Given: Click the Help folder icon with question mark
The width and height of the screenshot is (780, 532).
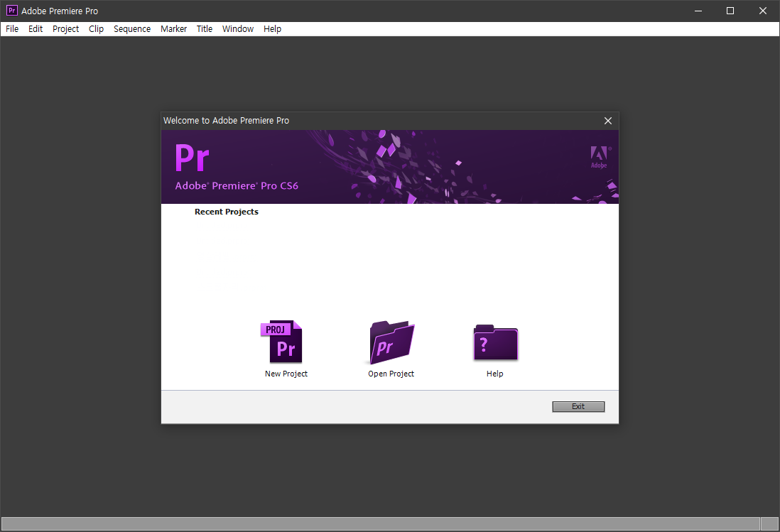Looking at the screenshot, I should 495,342.
